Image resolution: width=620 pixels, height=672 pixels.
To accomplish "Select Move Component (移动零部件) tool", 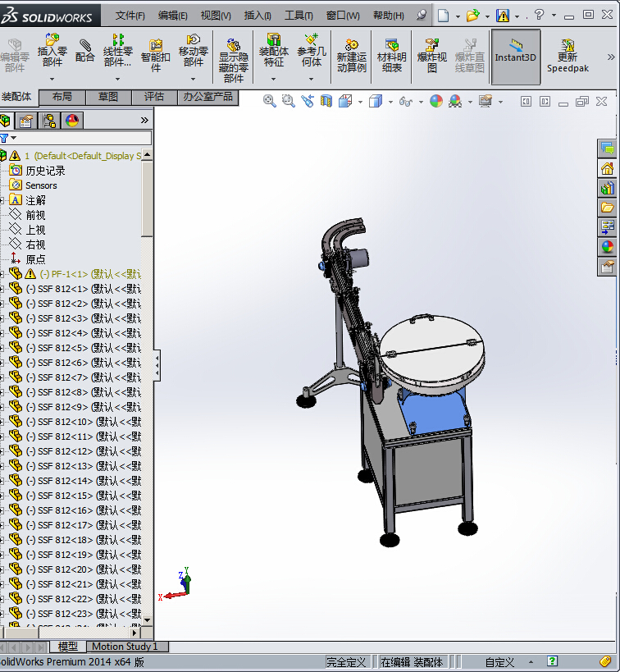I will tap(194, 51).
